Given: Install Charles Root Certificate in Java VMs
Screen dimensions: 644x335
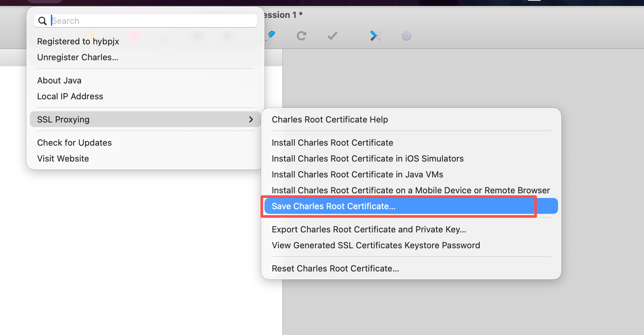Looking at the screenshot, I should coord(357,175).
